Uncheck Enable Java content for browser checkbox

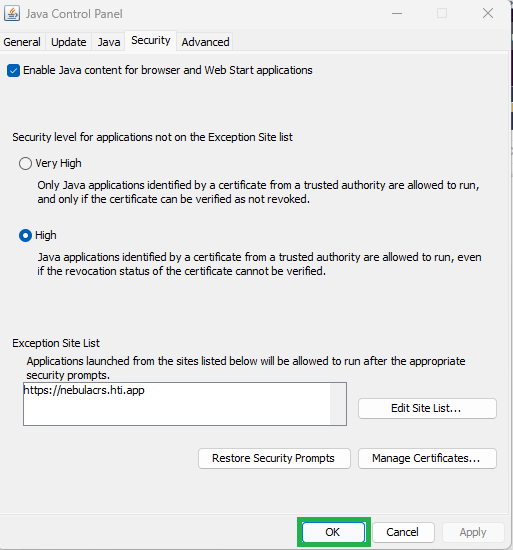tap(13, 71)
